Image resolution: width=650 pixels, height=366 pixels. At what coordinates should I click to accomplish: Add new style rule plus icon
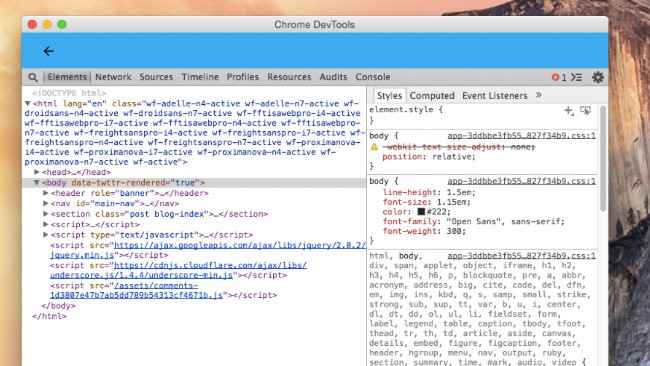[569, 111]
